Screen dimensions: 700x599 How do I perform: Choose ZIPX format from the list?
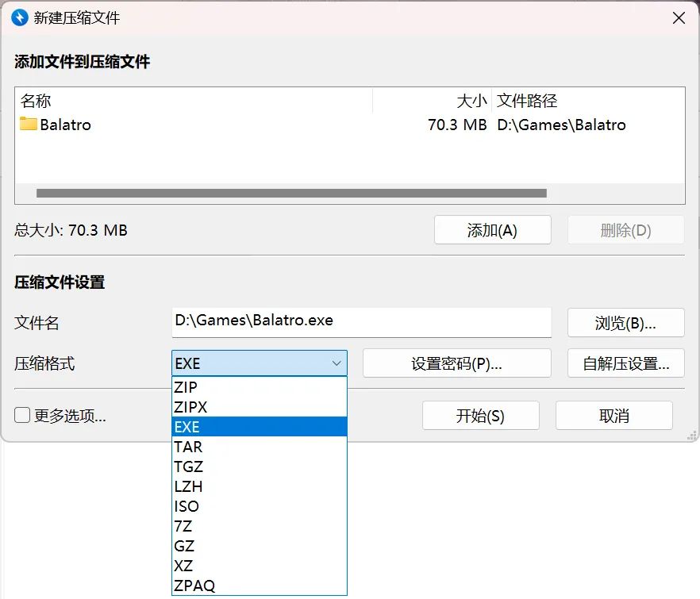point(260,407)
